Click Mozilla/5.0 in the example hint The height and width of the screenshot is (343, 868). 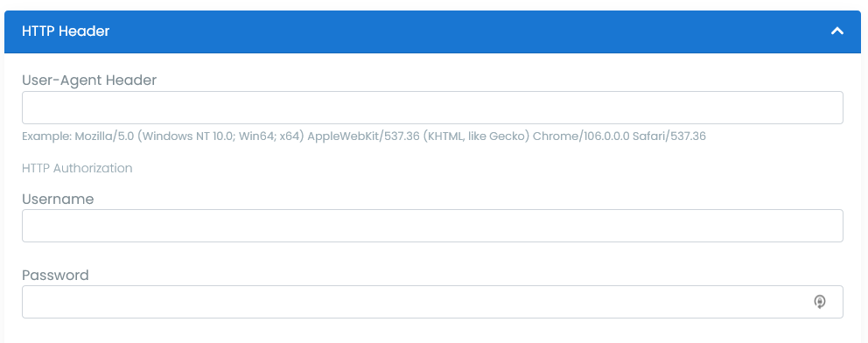point(103,136)
